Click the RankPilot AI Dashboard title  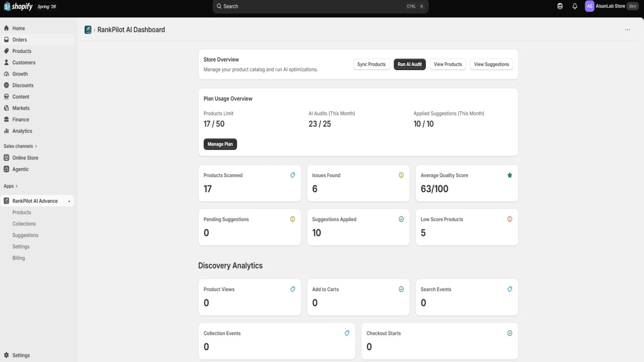[131, 30]
